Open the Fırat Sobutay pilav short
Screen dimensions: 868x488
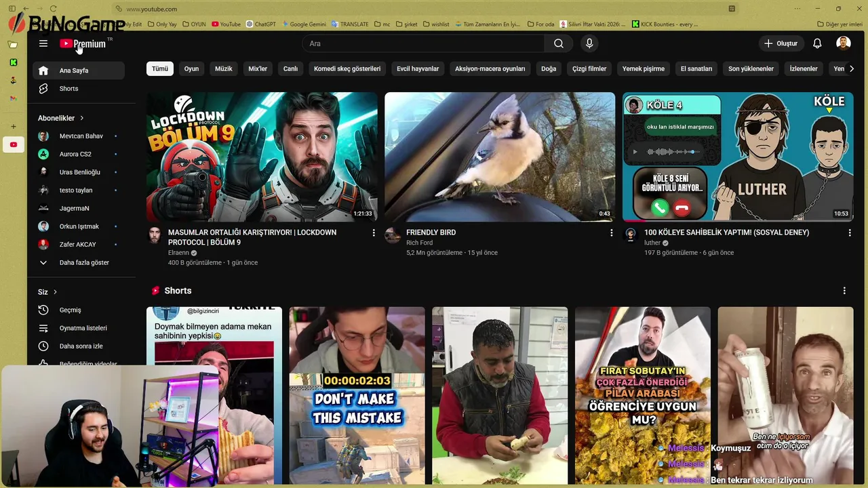tap(643, 396)
